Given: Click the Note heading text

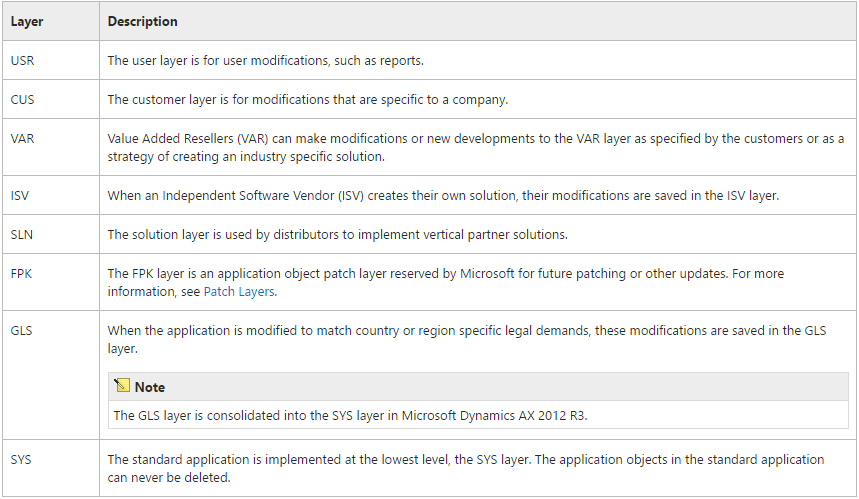Looking at the screenshot, I should (150, 387).
